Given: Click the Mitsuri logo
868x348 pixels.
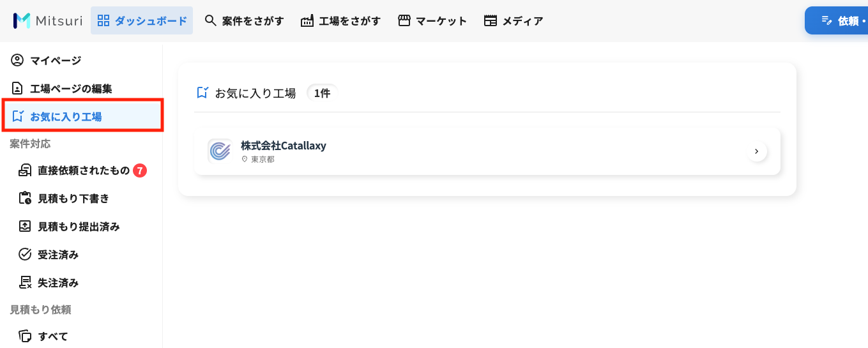Looking at the screenshot, I should tap(48, 20).
